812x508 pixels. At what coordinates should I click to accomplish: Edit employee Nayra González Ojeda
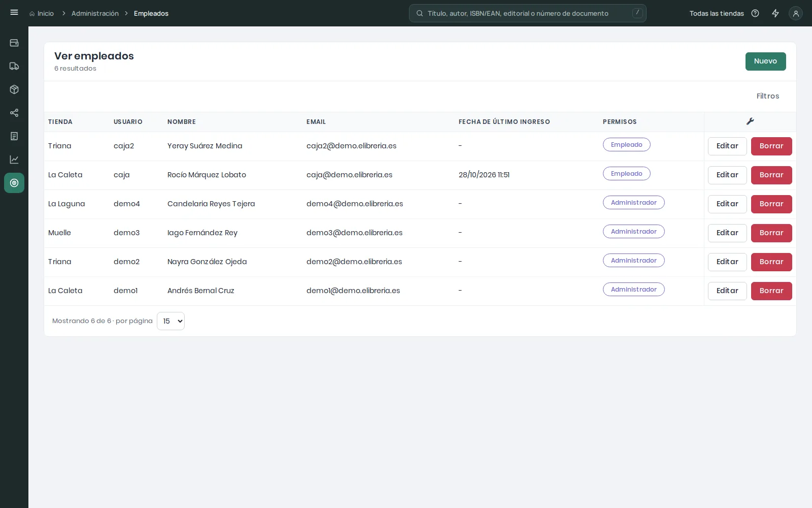727,262
